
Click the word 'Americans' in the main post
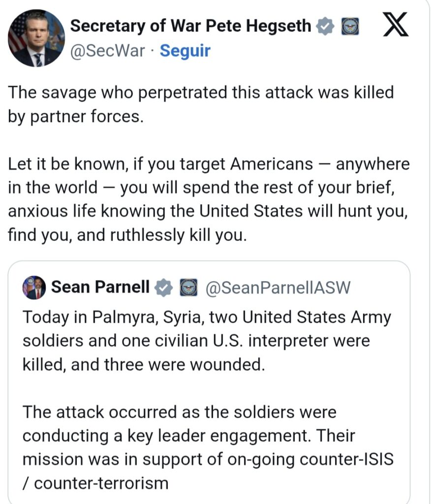tap(266, 164)
